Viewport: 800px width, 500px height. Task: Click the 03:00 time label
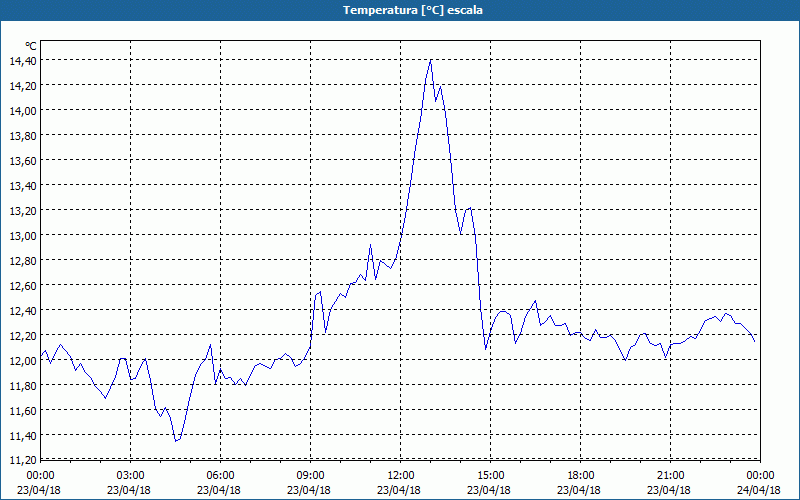[130, 476]
